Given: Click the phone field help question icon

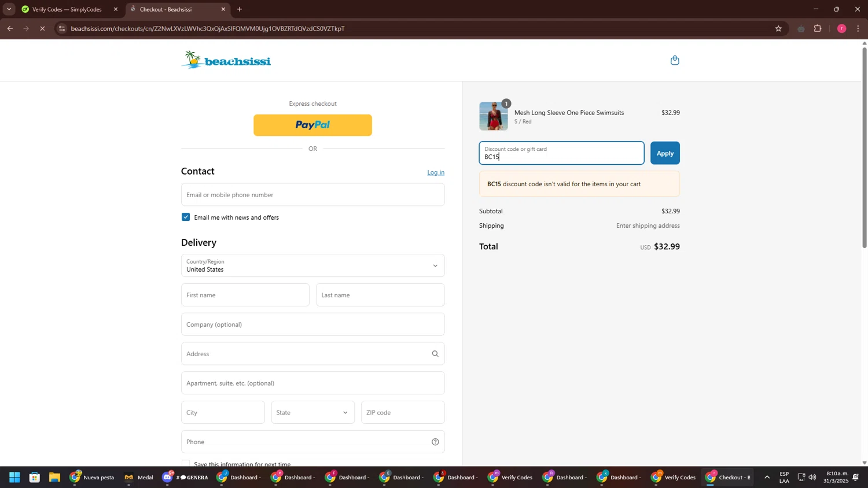Looking at the screenshot, I should point(435,442).
